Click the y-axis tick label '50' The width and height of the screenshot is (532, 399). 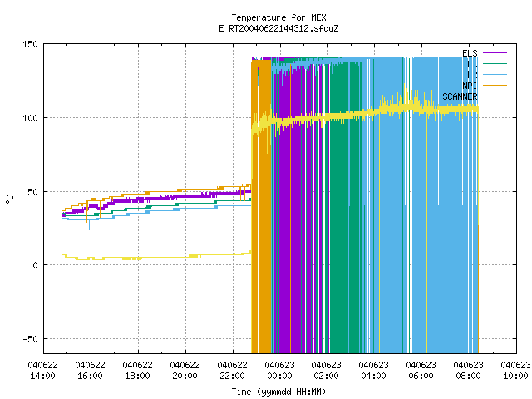pos(33,192)
